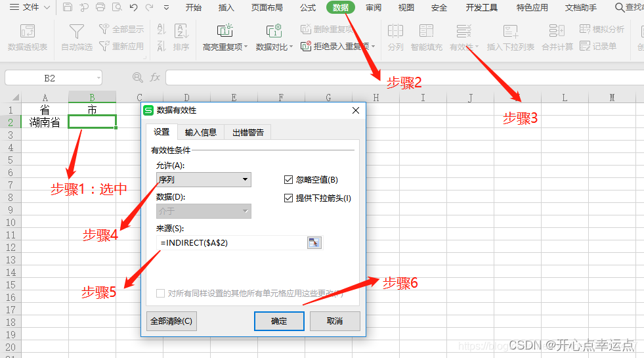The height and width of the screenshot is (358, 644).
Task: Select cell B1 containing 市
Action: click(x=92, y=110)
